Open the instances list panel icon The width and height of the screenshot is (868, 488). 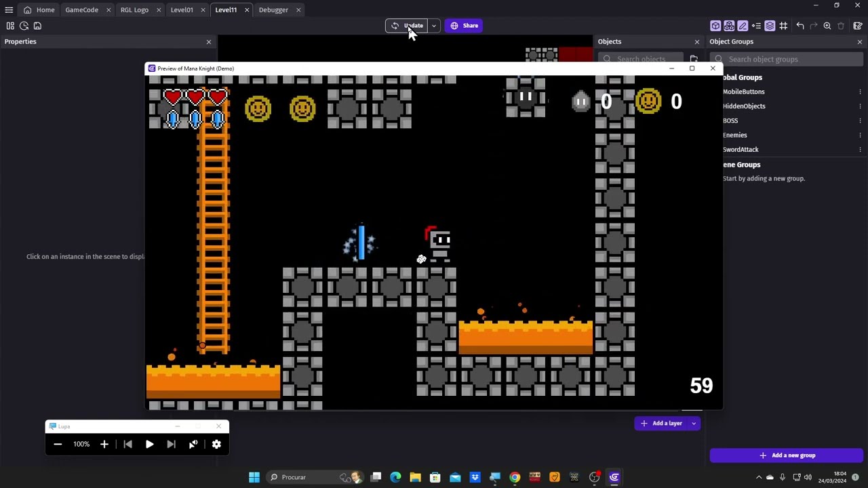point(756,26)
